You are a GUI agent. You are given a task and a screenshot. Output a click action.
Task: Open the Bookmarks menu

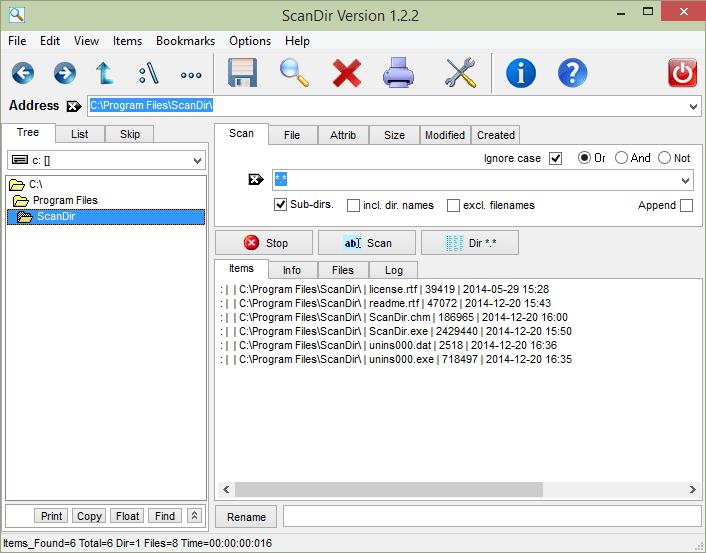pos(186,41)
